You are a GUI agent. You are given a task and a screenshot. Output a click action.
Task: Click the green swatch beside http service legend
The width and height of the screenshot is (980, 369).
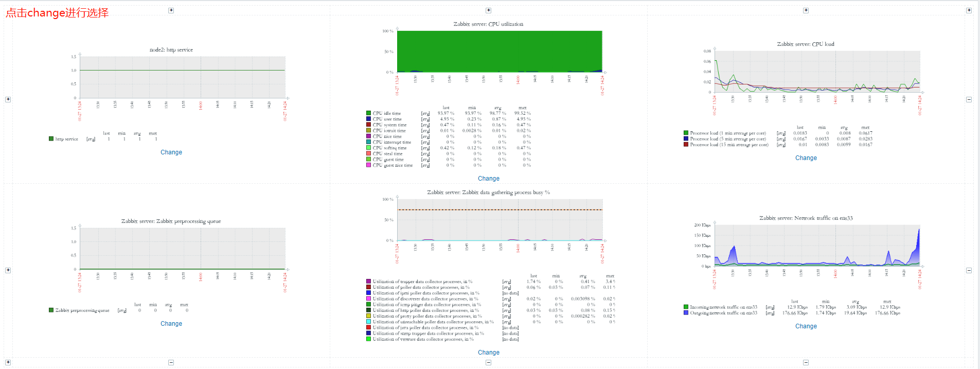(51, 139)
